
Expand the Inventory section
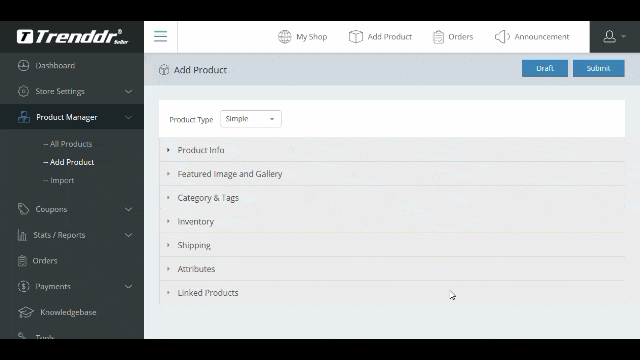392,221
